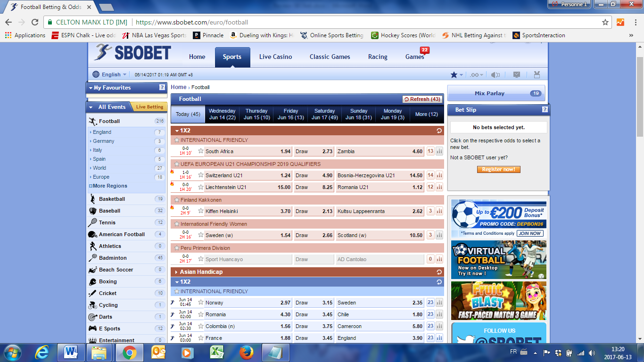
Task: Star the UEFA European U21 Championship league
Action: click(177, 164)
